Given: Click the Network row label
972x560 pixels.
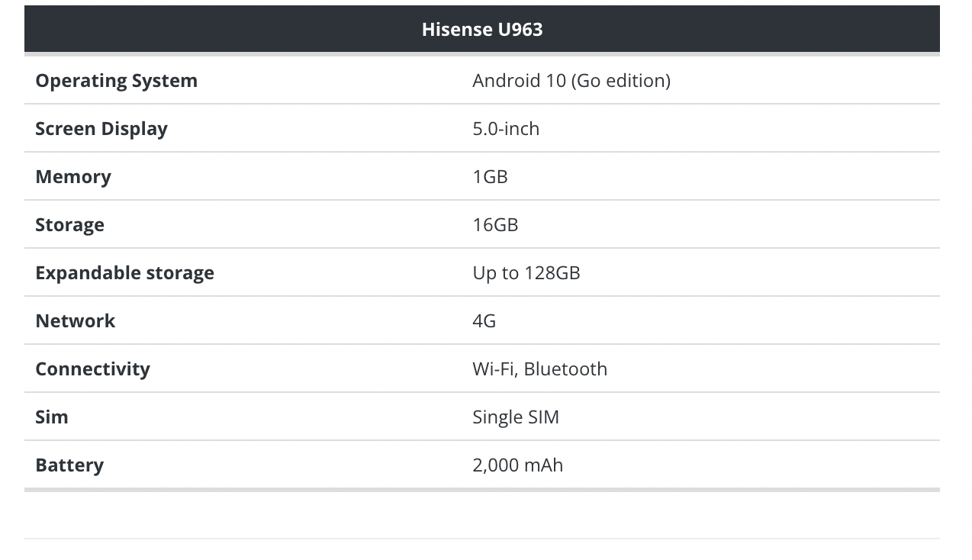Looking at the screenshot, I should point(75,321).
